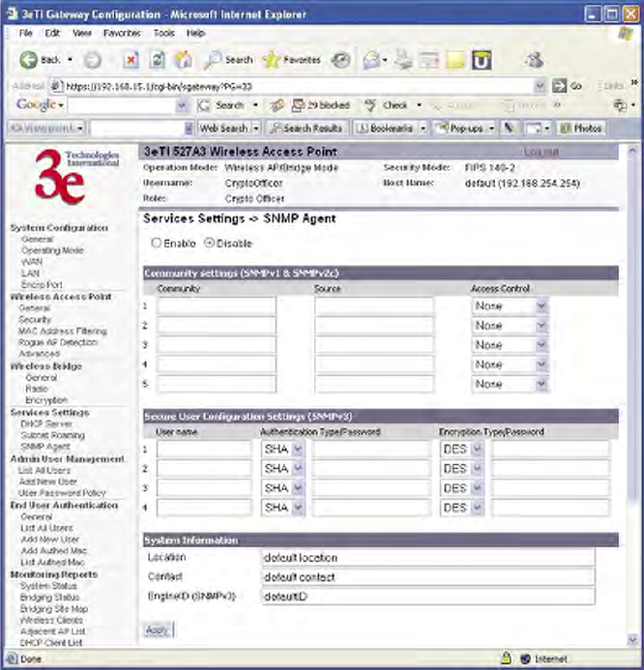644x670 pixels.
Task: Click the EngineID (SNMPv3) field
Action: pyautogui.click(x=428, y=597)
